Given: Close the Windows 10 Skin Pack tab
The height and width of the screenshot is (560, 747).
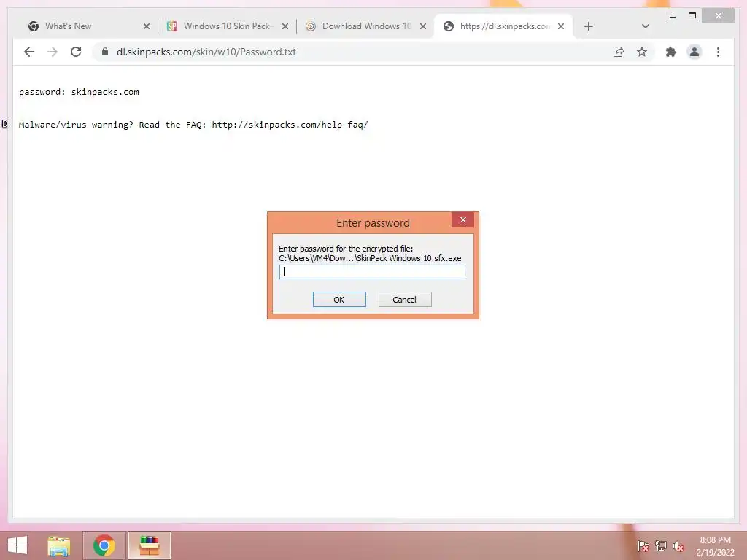Looking at the screenshot, I should click(x=285, y=26).
